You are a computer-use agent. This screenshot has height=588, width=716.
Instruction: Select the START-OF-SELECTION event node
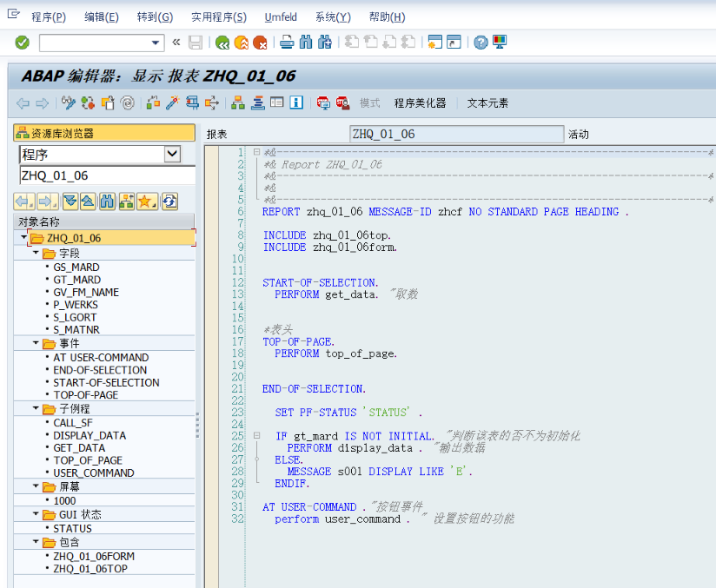click(106, 382)
